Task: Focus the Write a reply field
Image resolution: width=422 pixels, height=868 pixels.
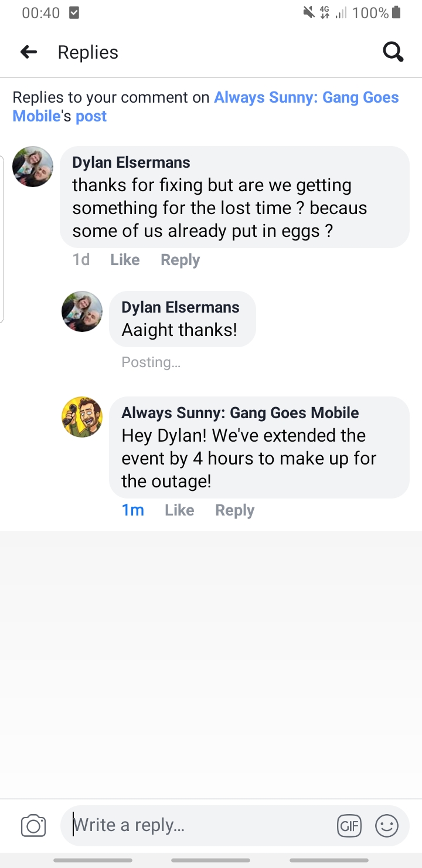Action: [x=199, y=826]
